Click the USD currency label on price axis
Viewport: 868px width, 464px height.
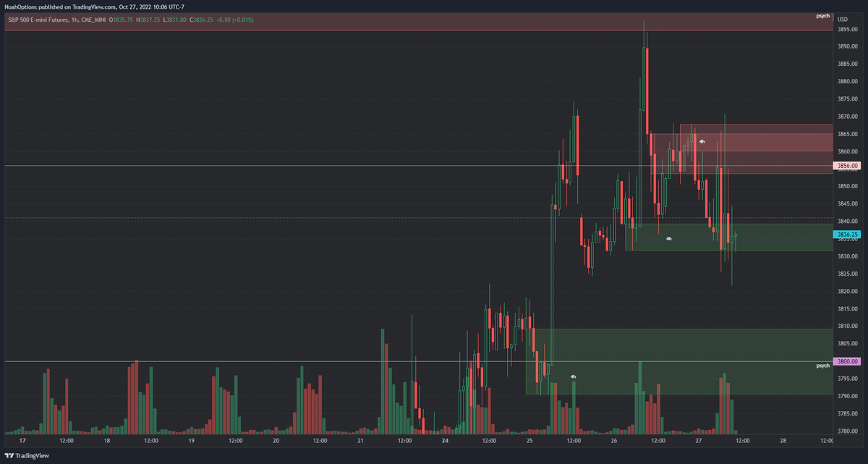click(842, 19)
